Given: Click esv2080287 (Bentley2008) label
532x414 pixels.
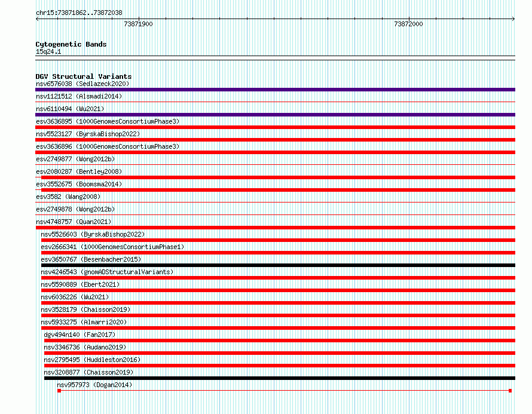Looking at the screenshot, I should [79, 171].
